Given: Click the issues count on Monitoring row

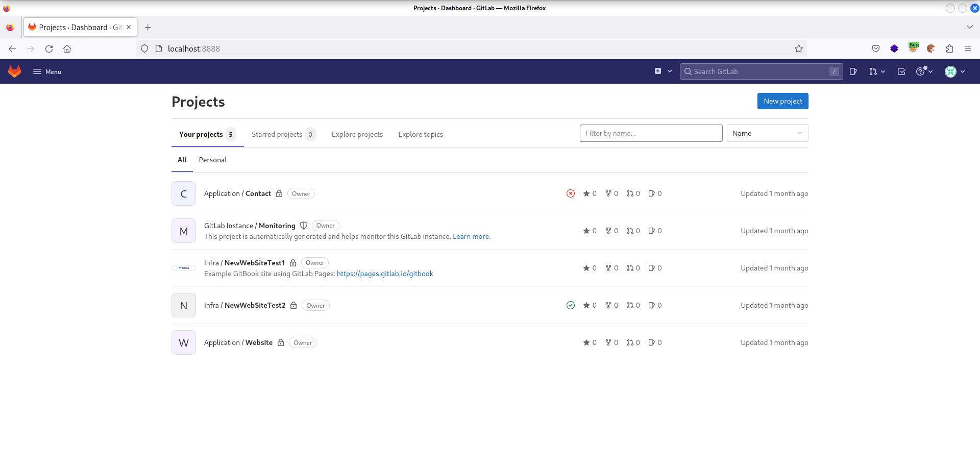Looking at the screenshot, I should (x=655, y=231).
